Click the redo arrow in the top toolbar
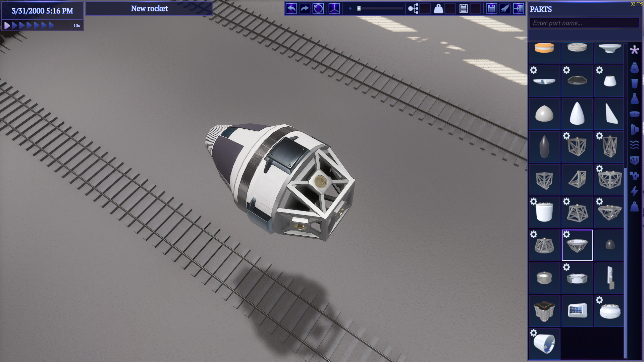 305,9
